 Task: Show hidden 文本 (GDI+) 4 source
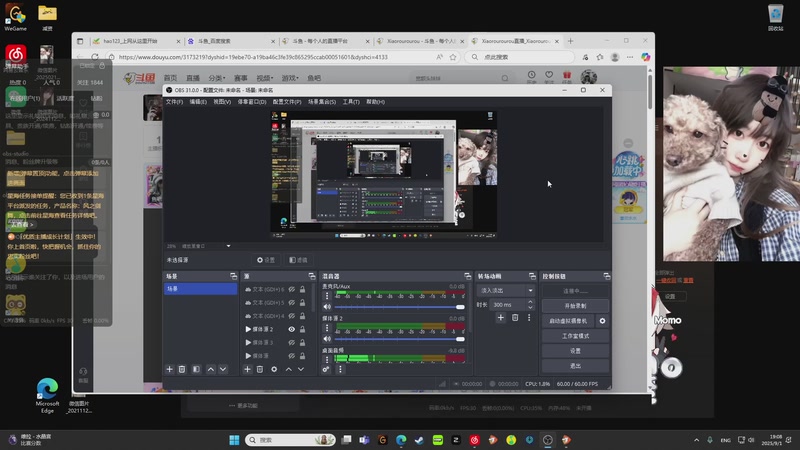(291, 316)
